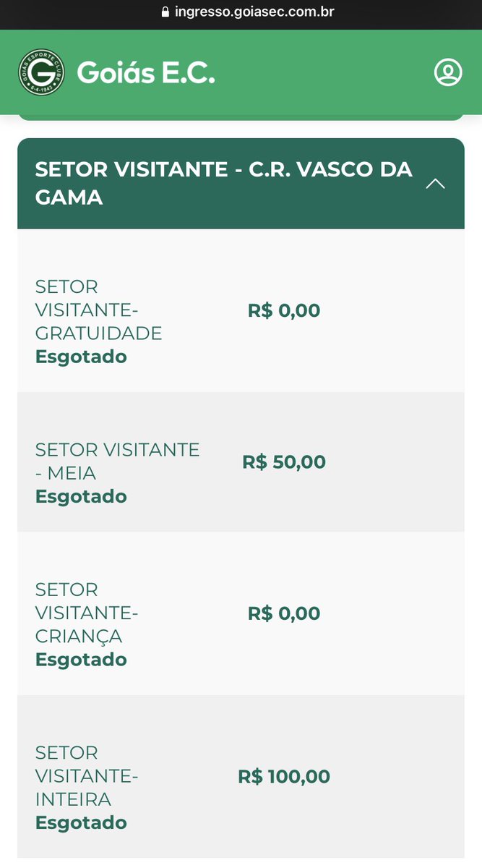Click the R$ 0,00 price for Criança
This screenshot has width=482, height=868.
click(284, 613)
